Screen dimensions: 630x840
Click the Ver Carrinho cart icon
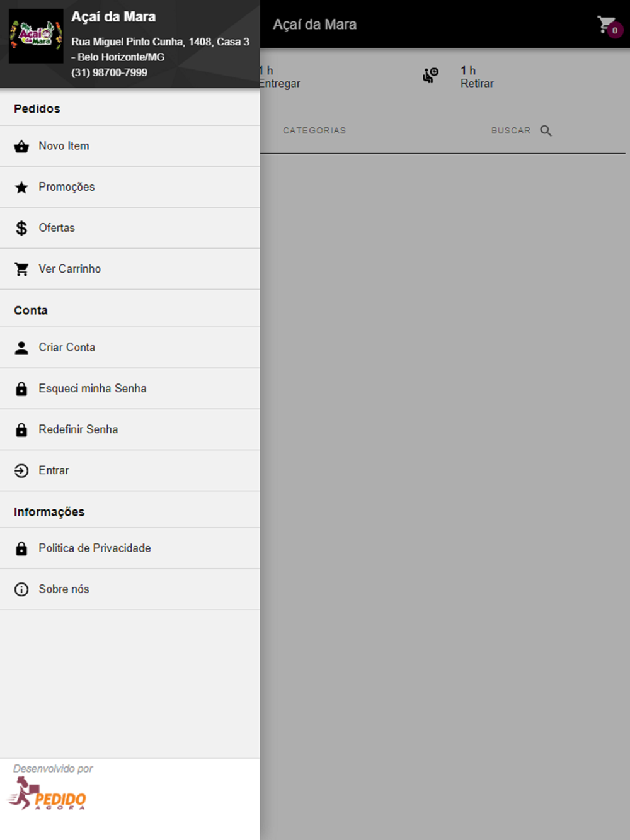coord(21,269)
